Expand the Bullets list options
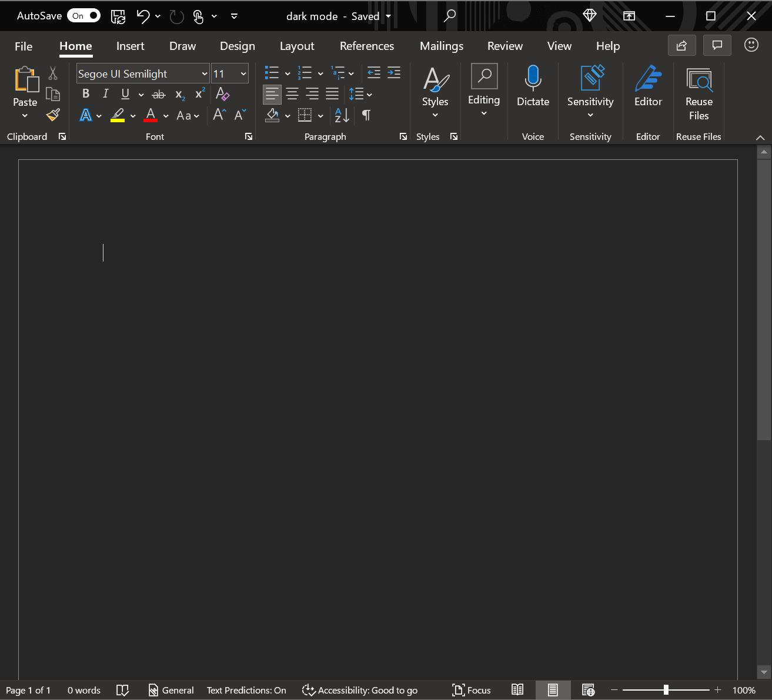Viewport: 772px width, 700px height. pyautogui.click(x=286, y=73)
